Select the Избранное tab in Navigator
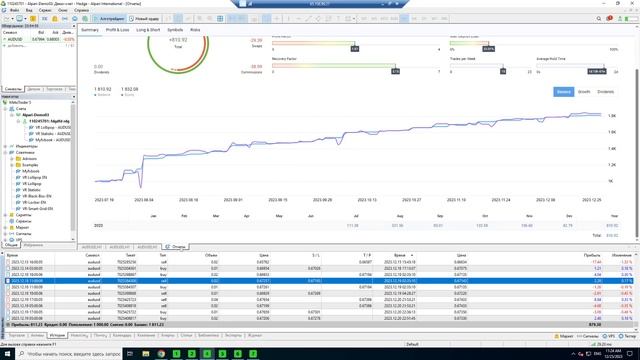Image resolution: width=640 pixels, height=360 pixels. tap(33, 245)
